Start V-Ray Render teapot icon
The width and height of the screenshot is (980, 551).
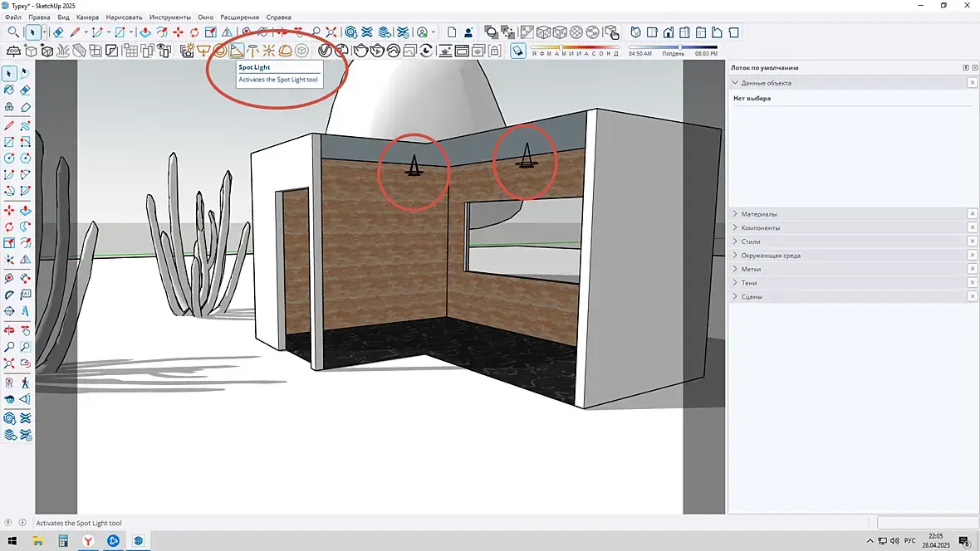360,51
